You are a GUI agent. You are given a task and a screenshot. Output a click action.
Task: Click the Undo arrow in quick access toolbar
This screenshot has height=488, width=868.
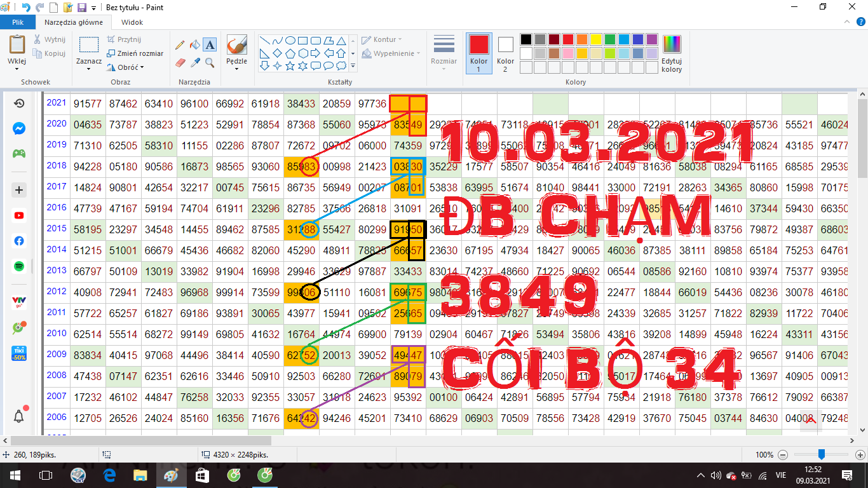pos(26,8)
